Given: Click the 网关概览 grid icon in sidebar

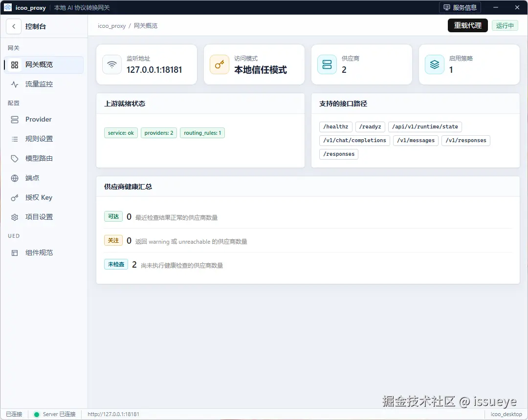Looking at the screenshot, I should pyautogui.click(x=15, y=65).
